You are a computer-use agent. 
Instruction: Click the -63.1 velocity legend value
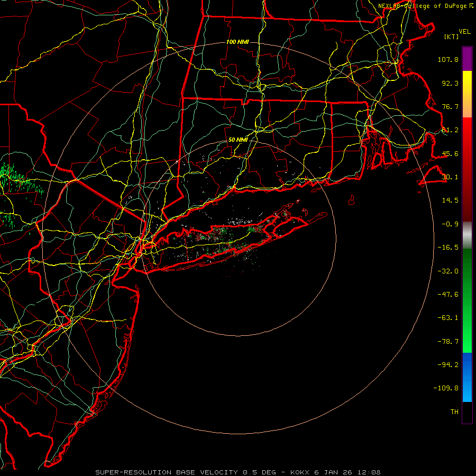click(x=448, y=318)
